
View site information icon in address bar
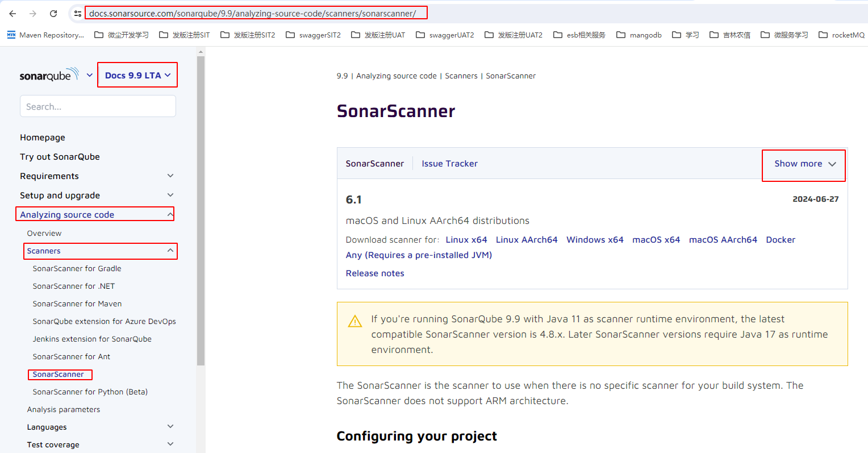[78, 14]
